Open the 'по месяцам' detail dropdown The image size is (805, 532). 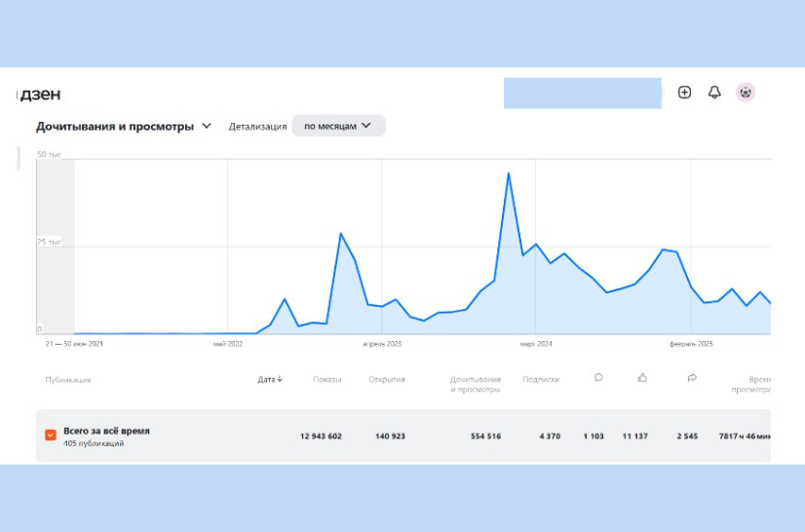coord(338,126)
